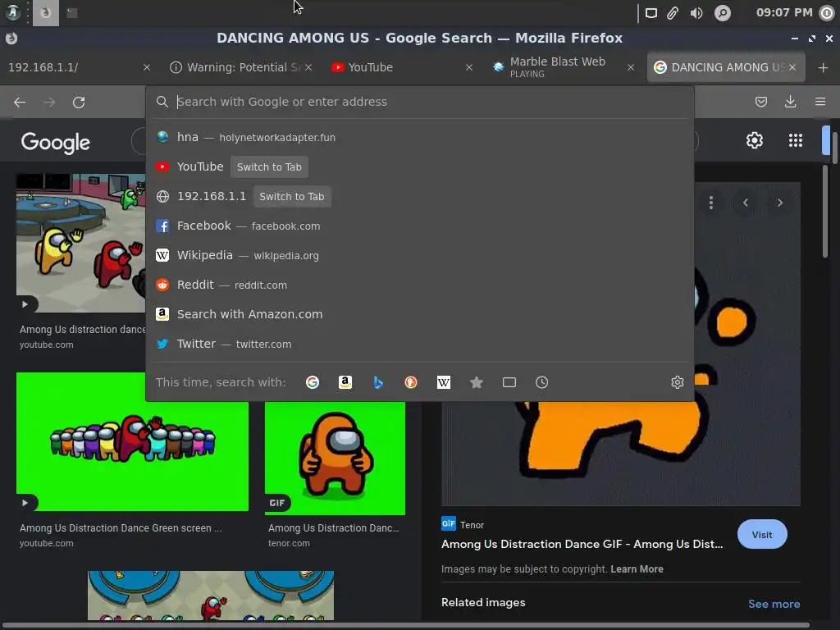
Task: Switch to the 192.168.1.1/ tab
Action: [79, 67]
